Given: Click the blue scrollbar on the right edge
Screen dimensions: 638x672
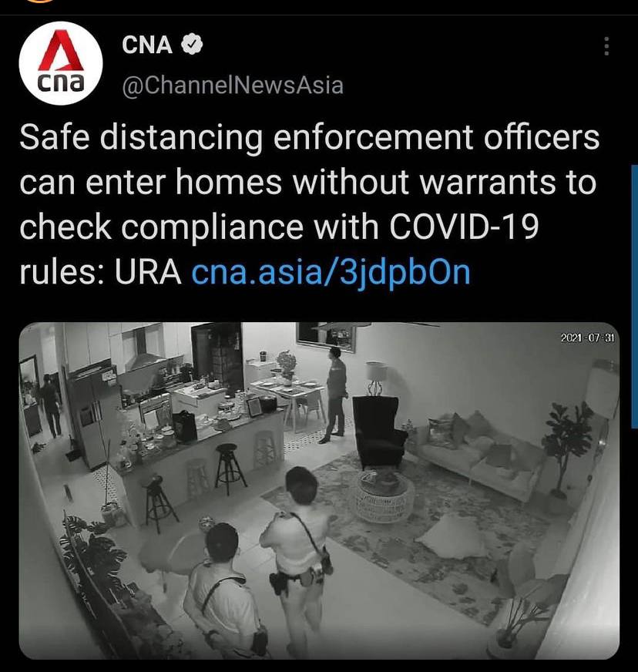Looking at the screenshot, I should coord(635,296).
